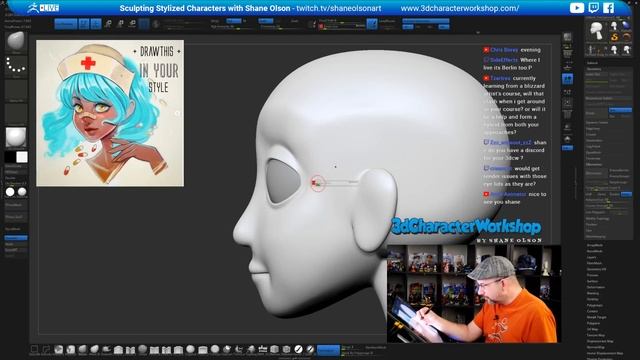The width and height of the screenshot is (640, 360).
Task: Click the white slash-circle brush icon in bottom shelf
Action: pyautogui.click(x=298, y=349)
